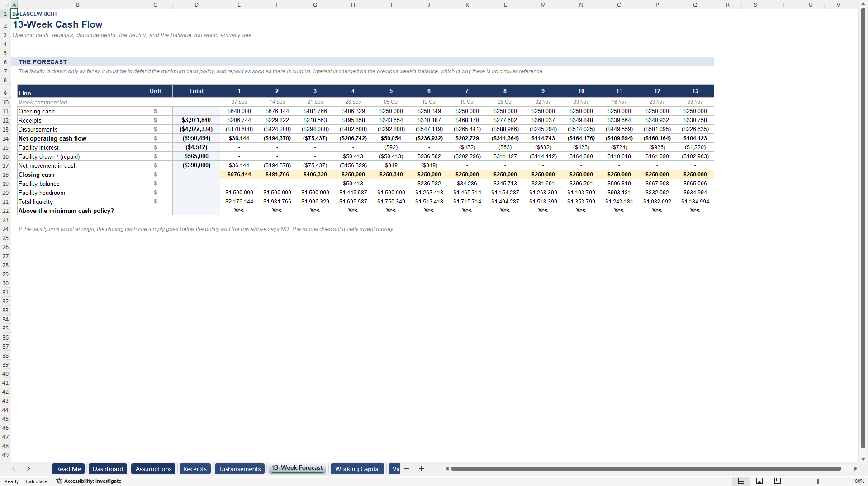Open the Read Me sheet tab

tap(68, 469)
